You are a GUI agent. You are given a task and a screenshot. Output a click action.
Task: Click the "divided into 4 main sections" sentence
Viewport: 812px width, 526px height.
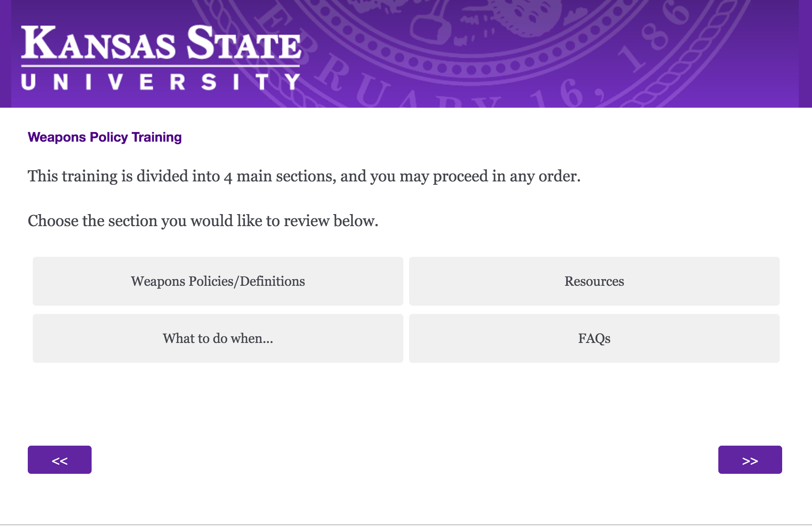tap(304, 176)
